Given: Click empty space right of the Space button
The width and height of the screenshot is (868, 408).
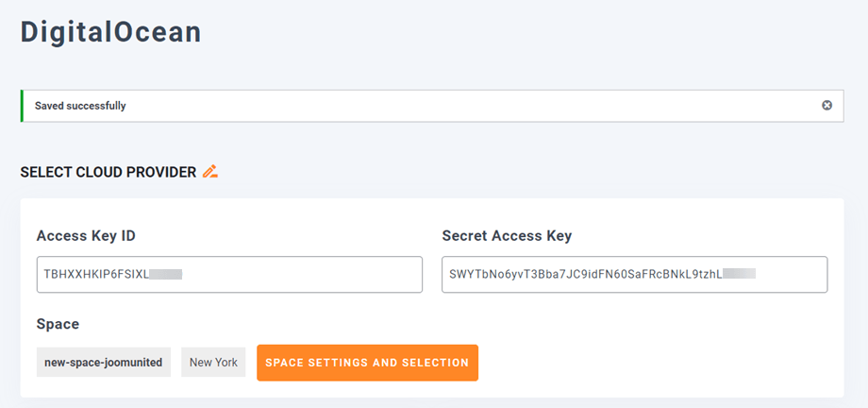Looking at the screenshot, I should (660, 363).
